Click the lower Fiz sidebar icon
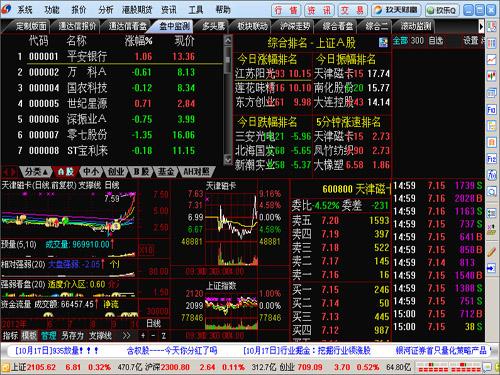 click(491, 159)
